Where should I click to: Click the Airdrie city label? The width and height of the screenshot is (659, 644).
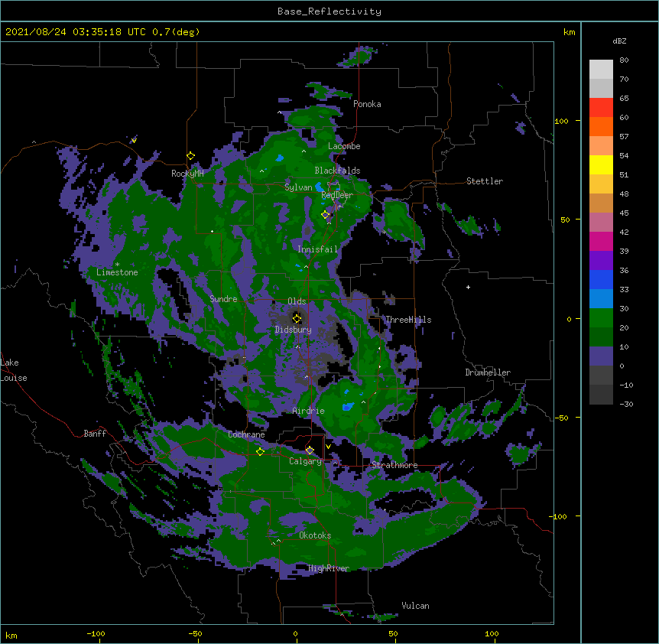(308, 411)
